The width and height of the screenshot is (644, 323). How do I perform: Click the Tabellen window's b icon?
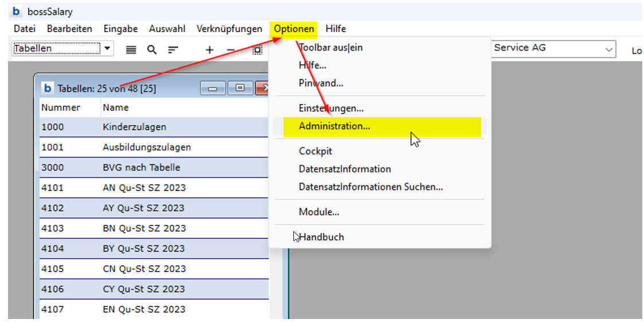point(48,88)
